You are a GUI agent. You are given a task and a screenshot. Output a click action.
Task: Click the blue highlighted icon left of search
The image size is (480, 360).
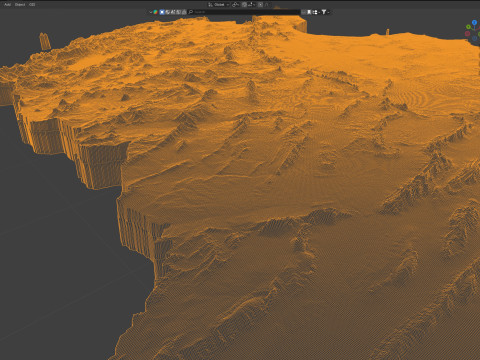162,12
